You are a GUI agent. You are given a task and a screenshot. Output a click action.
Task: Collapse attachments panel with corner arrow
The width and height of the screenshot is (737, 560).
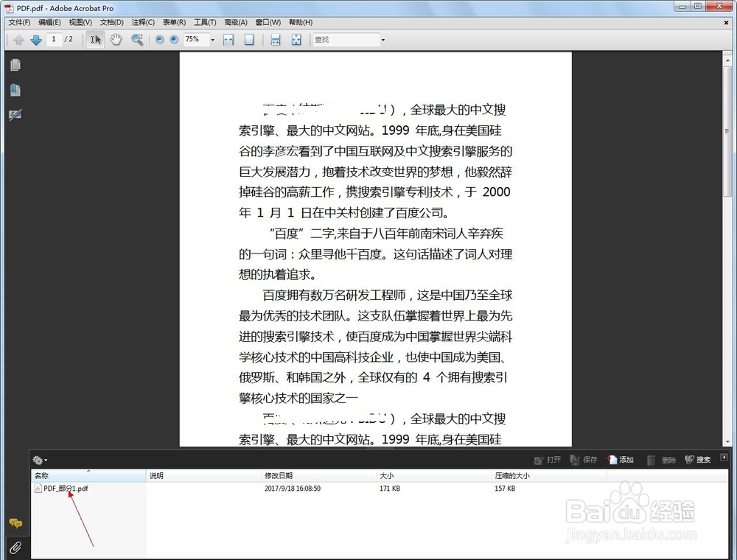pyautogui.click(x=724, y=457)
